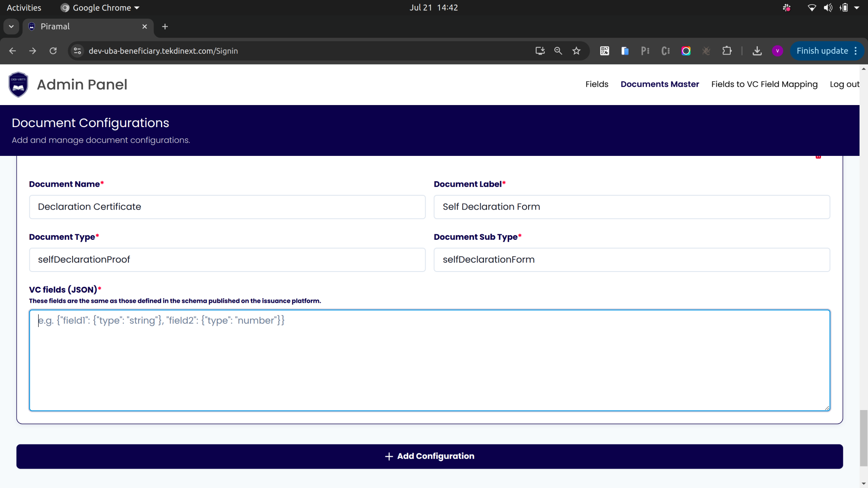Image resolution: width=868 pixels, height=488 pixels.
Task: Click the red delete configuration trash icon
Action: coord(818,157)
